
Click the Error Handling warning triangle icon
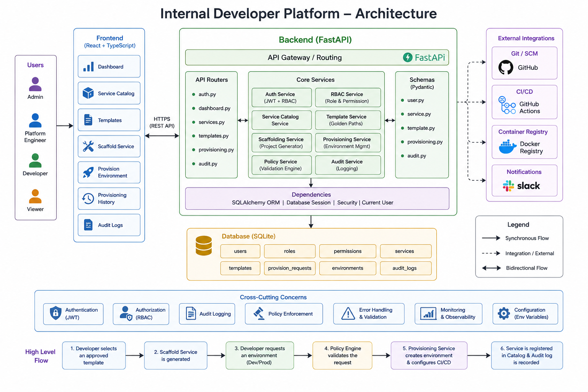(x=348, y=314)
